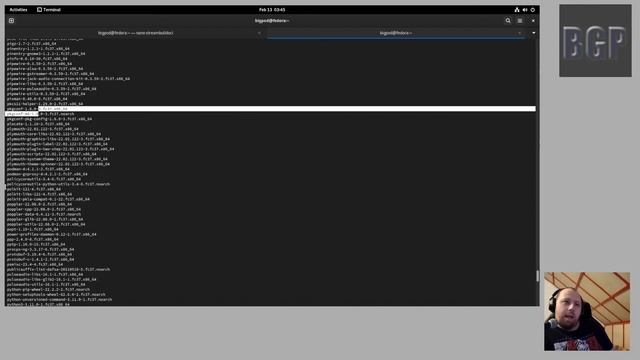Click the pixman package line
Viewport: 640px width, 360px height.
pos(37,99)
